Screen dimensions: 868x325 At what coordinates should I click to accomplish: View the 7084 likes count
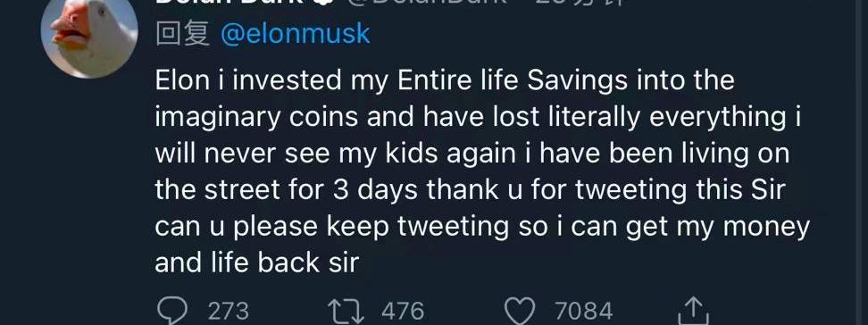(x=584, y=311)
